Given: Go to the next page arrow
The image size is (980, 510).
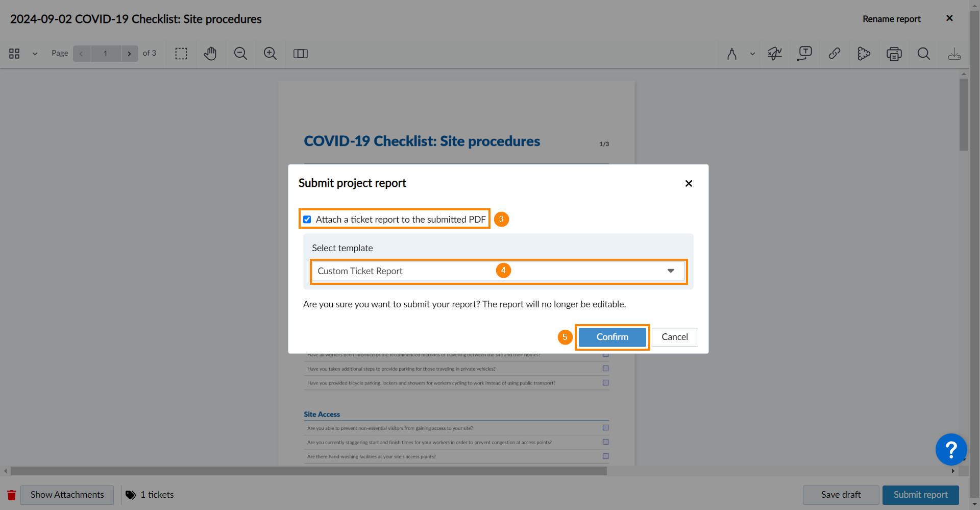Looking at the screenshot, I should pos(129,54).
